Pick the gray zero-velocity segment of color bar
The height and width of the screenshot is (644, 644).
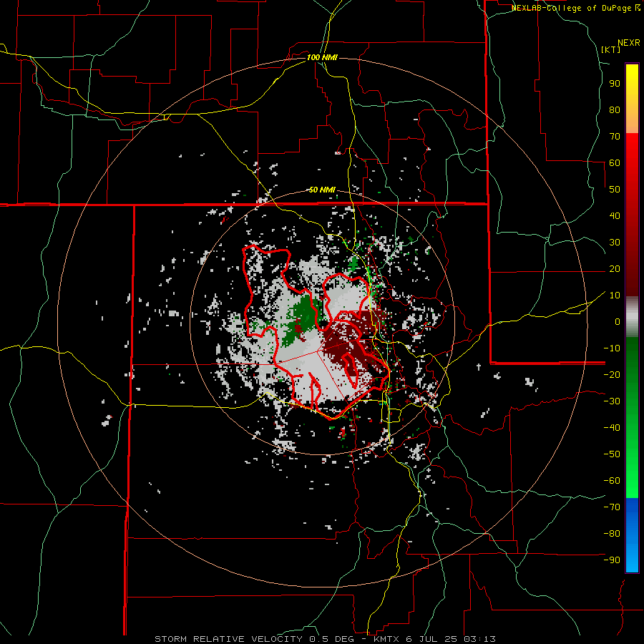point(632,317)
